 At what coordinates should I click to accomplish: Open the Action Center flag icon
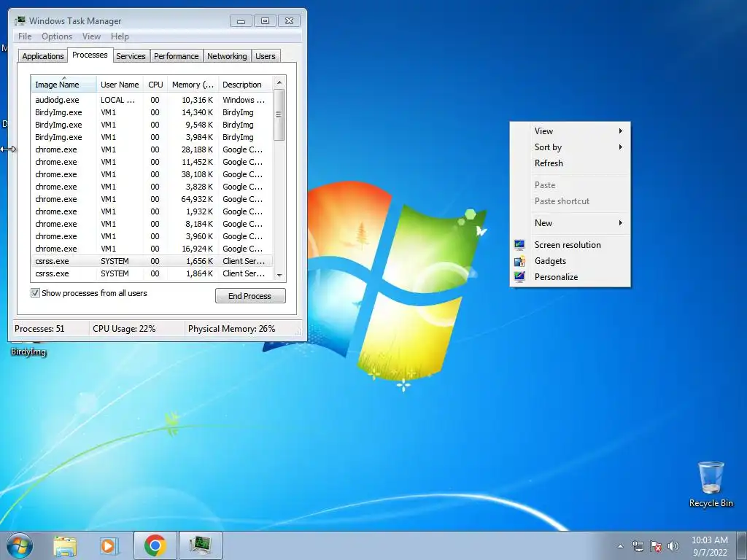point(656,546)
